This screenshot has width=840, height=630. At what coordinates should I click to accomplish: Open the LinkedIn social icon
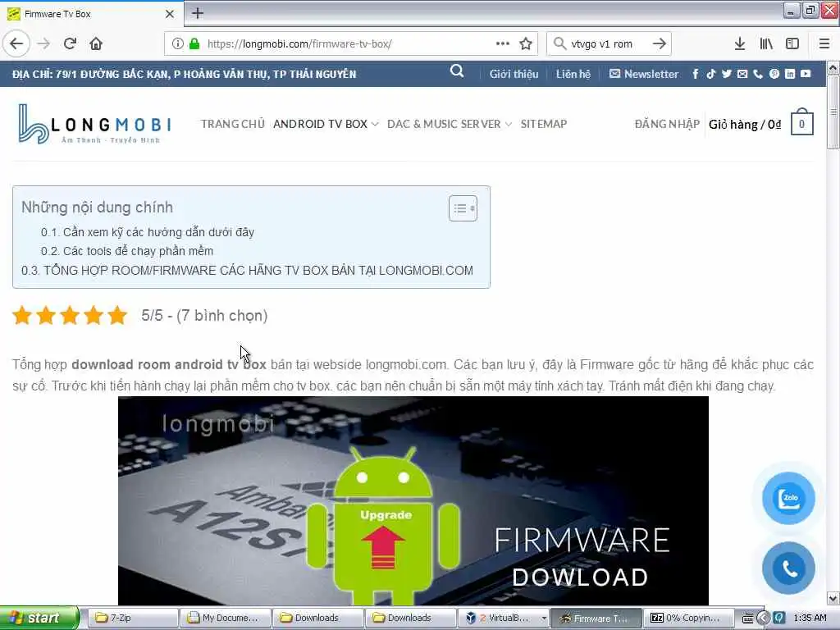click(790, 74)
